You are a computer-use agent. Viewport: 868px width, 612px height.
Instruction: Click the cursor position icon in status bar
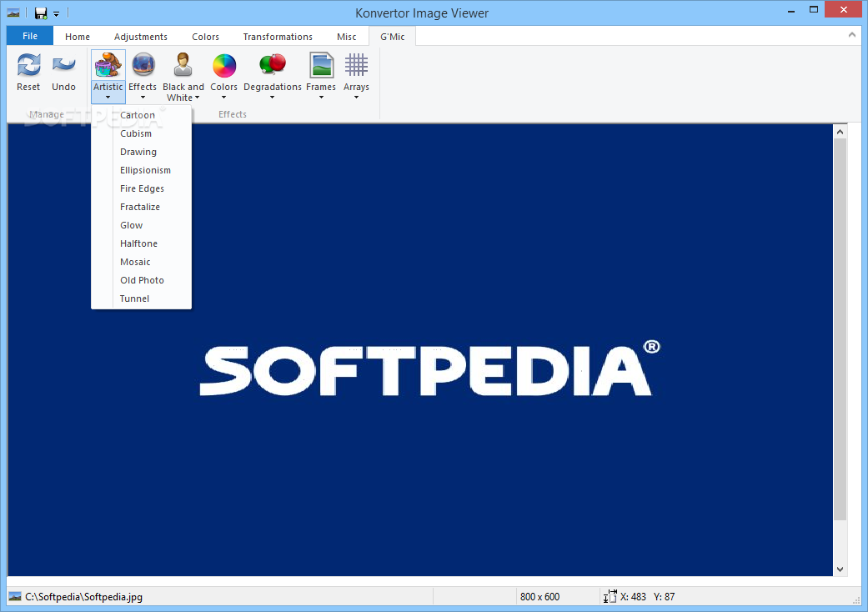610,596
